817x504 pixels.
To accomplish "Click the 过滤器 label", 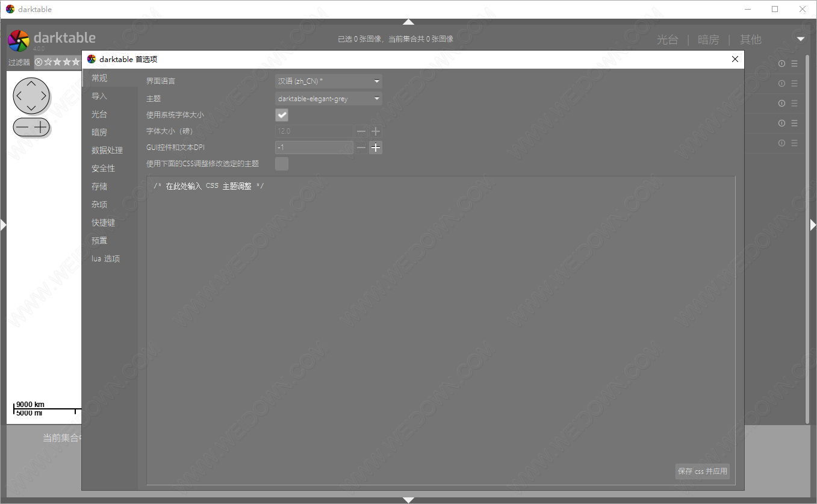I will click(x=19, y=62).
